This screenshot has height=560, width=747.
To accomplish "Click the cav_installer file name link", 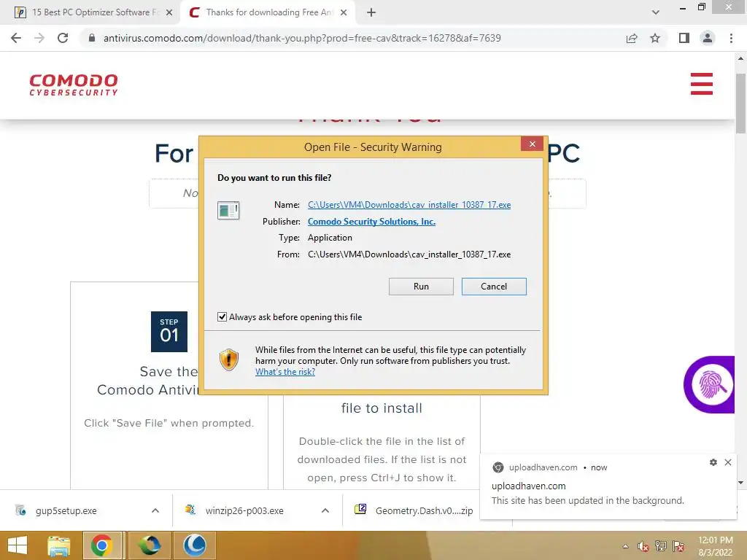I will tap(409, 205).
